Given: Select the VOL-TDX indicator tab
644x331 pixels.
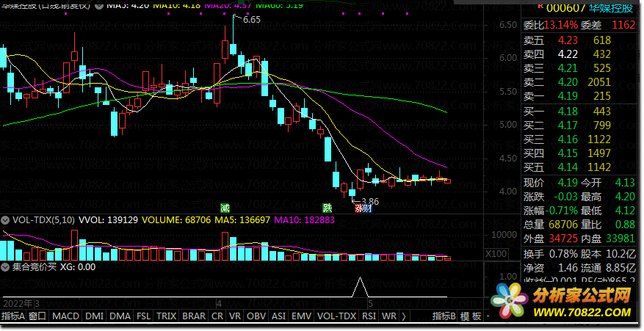Looking at the screenshot, I should [337, 316].
